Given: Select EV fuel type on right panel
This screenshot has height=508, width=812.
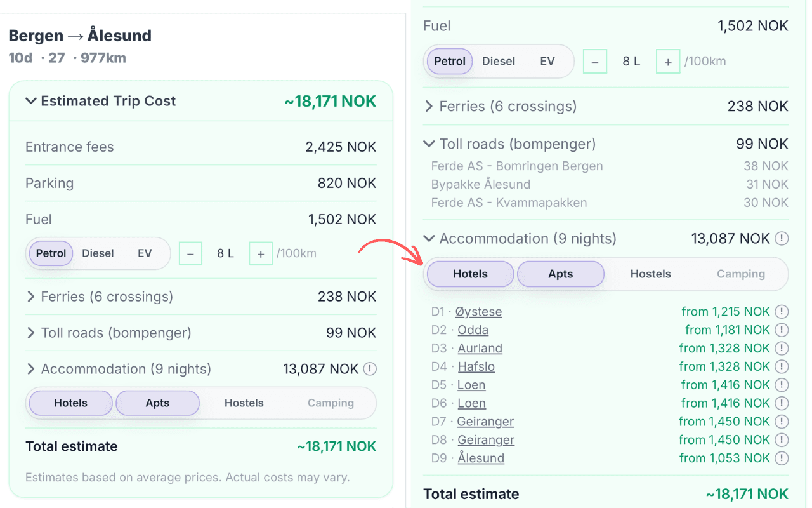Looking at the screenshot, I should pyautogui.click(x=547, y=61).
